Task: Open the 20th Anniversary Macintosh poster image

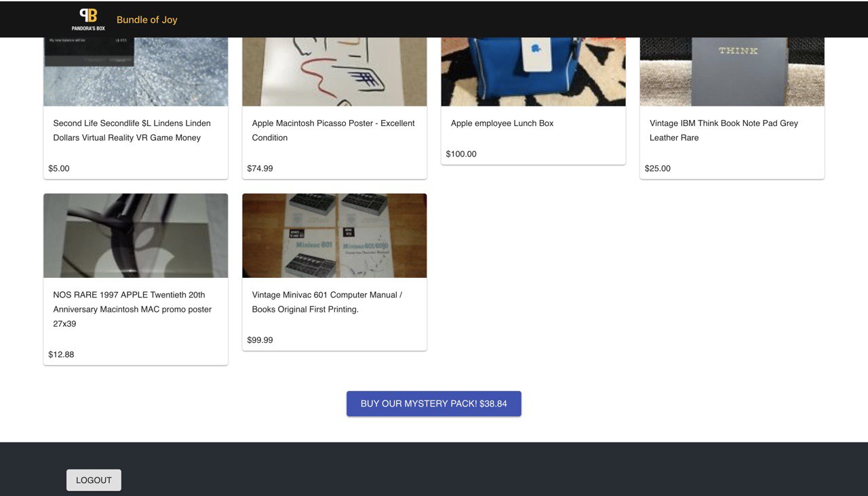Action: [x=136, y=236]
